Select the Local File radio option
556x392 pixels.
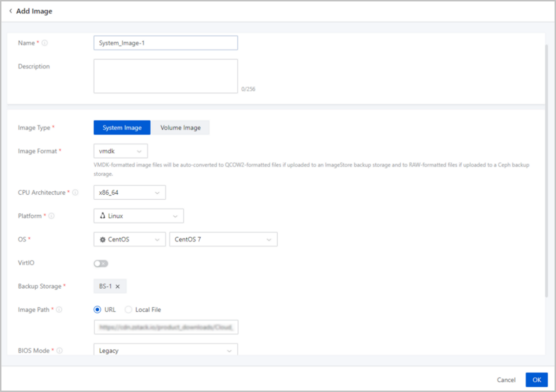click(128, 310)
